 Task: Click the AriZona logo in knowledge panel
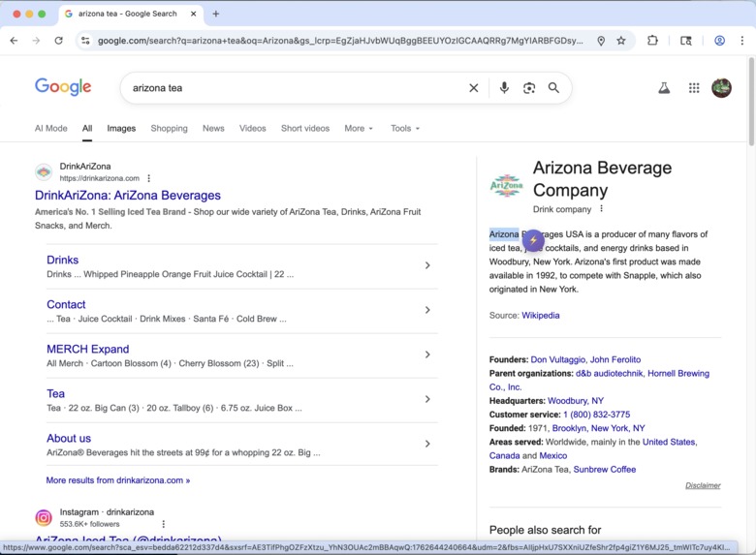pyautogui.click(x=506, y=186)
